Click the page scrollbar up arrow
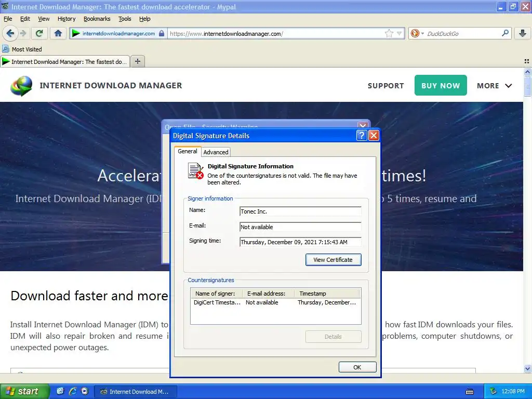The image size is (532, 399). click(527, 72)
